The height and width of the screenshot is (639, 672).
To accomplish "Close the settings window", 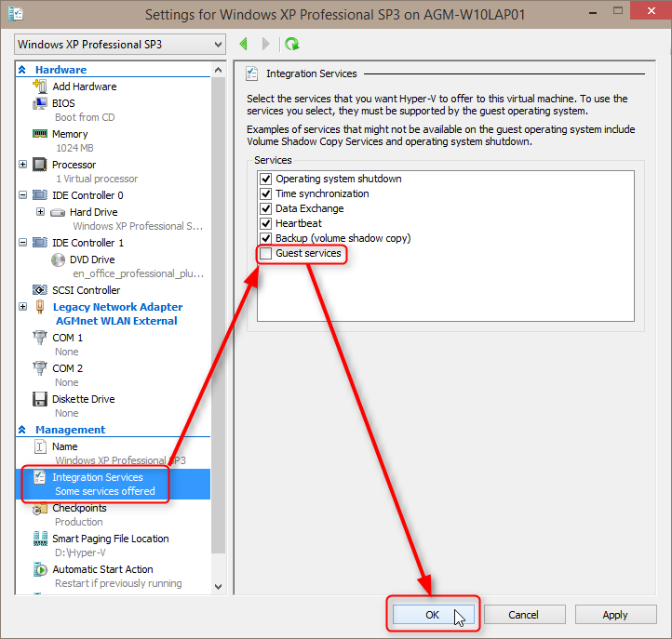I will (651, 11).
